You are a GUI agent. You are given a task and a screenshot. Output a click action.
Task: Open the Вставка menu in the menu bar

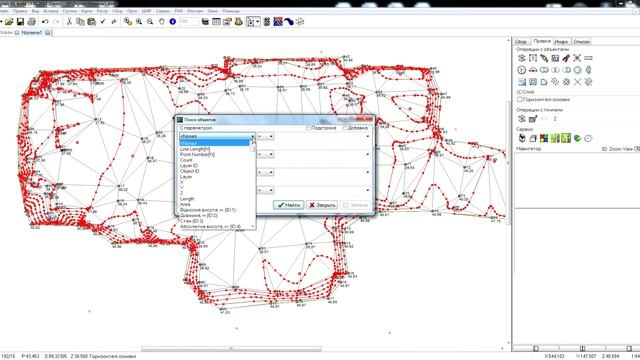pos(51,11)
